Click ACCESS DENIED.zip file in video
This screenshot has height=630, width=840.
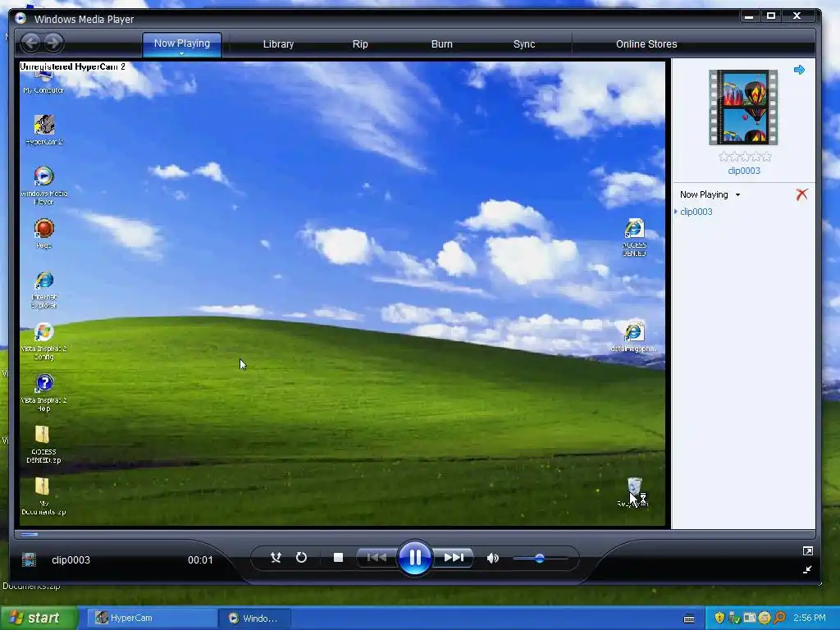click(43, 444)
